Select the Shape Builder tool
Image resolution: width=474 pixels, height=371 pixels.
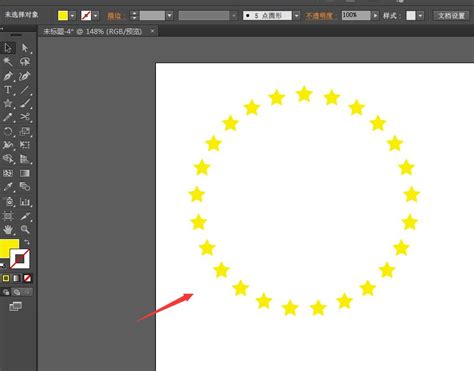pos(8,159)
